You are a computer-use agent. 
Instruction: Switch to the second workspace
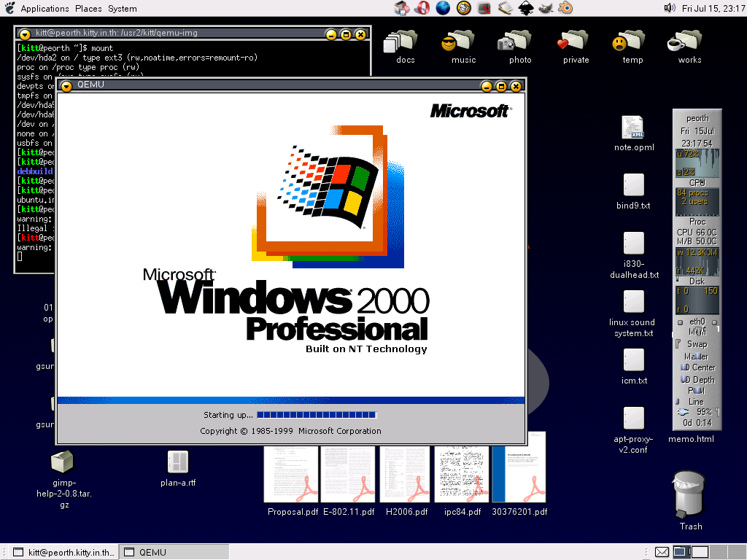pos(700,552)
